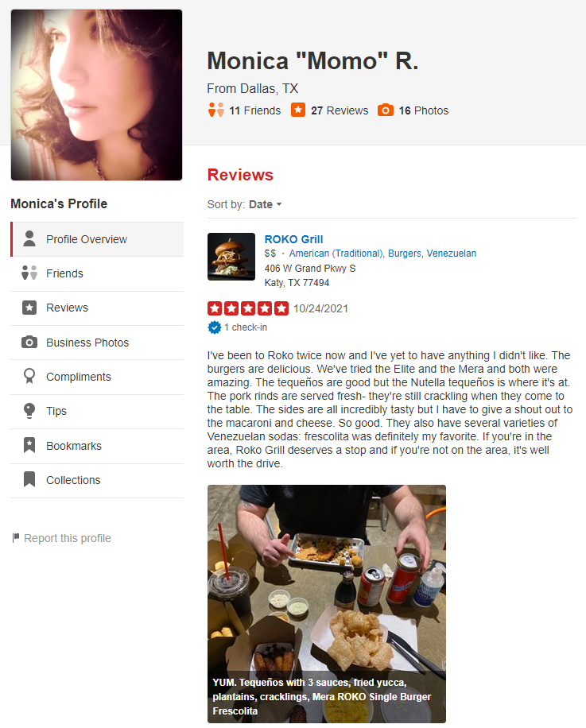Click the Friends icon in the sidebar

tap(29, 273)
